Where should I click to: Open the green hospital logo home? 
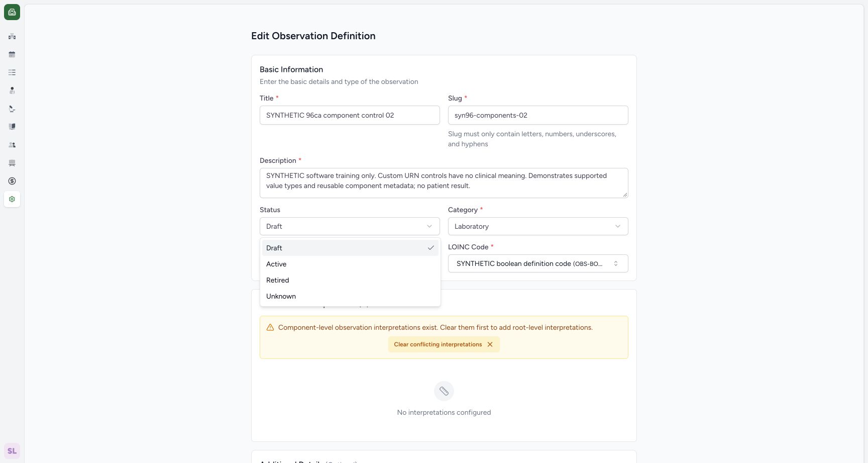click(x=12, y=12)
